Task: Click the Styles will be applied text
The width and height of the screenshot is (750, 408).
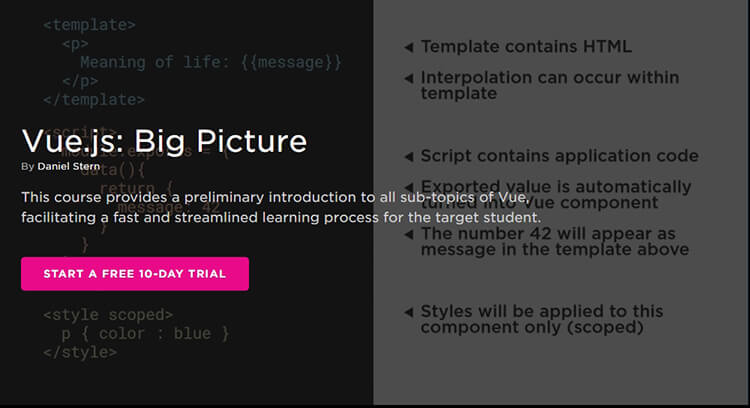Action: tap(542, 319)
